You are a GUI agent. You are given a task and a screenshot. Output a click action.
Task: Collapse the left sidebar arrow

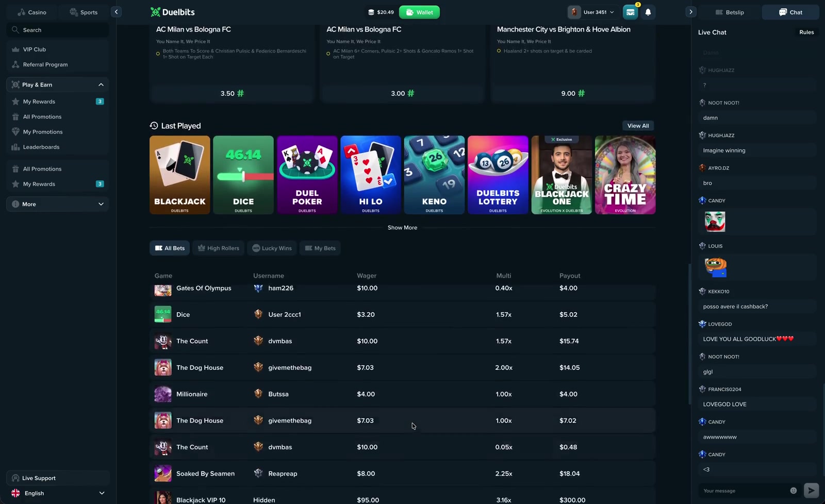tap(117, 12)
